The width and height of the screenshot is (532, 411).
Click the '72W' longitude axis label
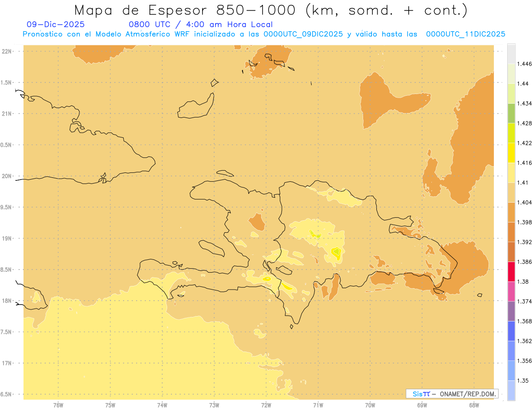click(x=266, y=405)
